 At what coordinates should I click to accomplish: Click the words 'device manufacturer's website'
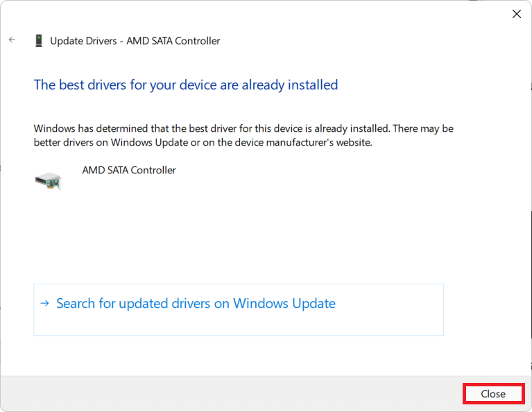click(x=307, y=143)
